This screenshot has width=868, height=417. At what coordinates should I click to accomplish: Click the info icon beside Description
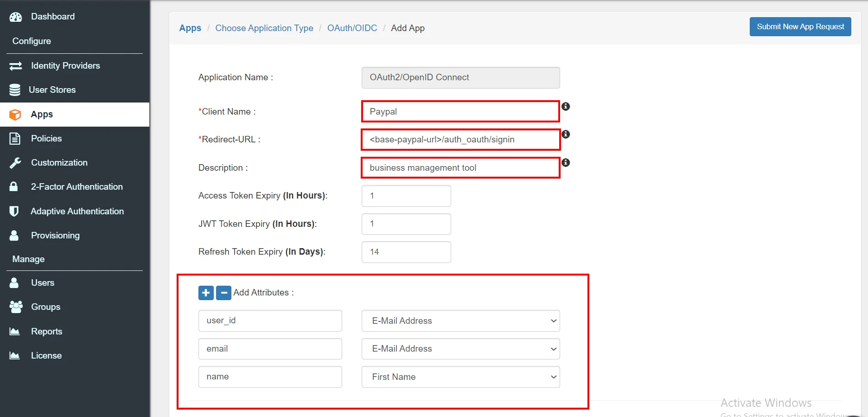(566, 162)
